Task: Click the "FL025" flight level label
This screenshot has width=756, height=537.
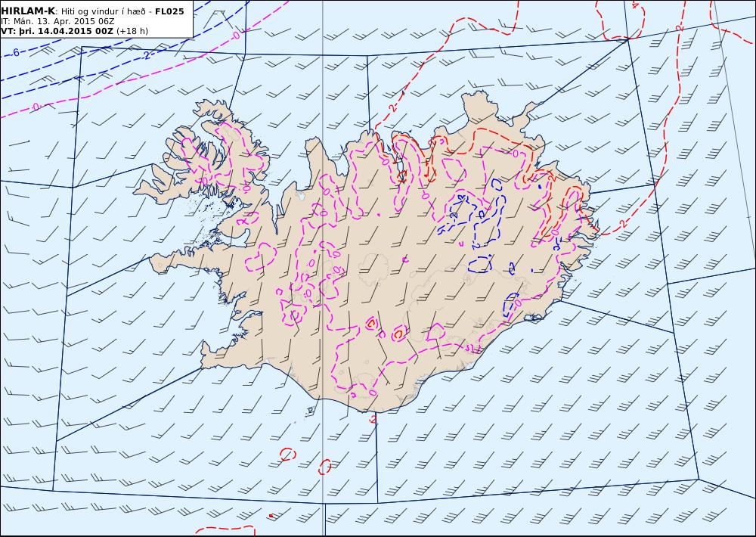Action: click(169, 11)
